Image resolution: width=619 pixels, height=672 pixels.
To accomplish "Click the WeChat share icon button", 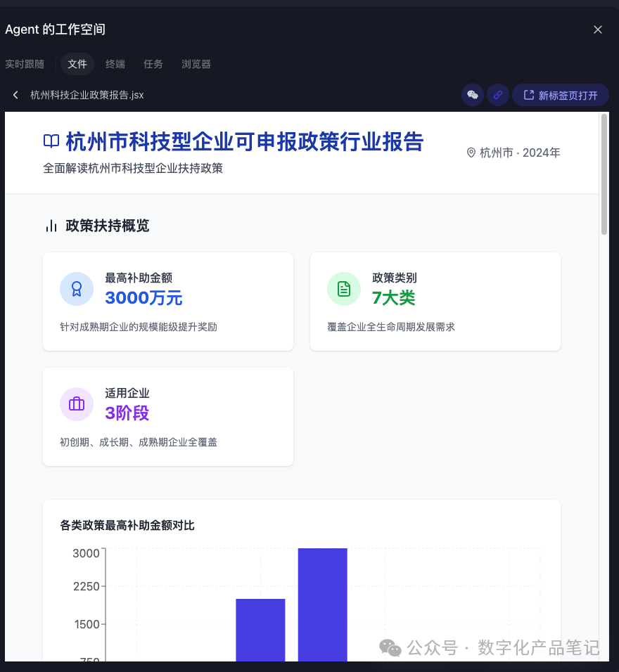I will point(473,95).
